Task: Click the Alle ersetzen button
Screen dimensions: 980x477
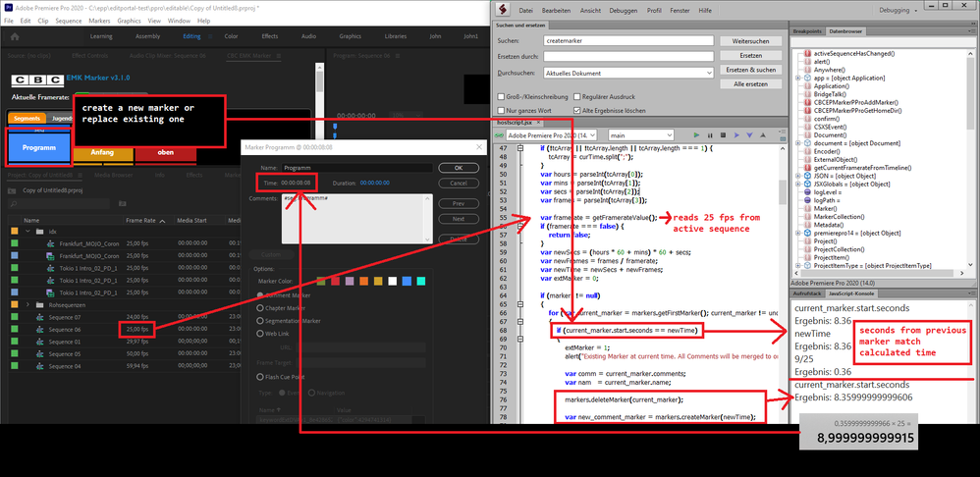Action: 751,83
